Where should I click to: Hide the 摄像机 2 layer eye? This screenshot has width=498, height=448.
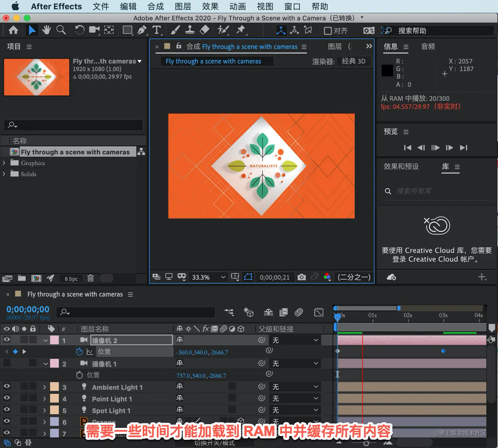click(7, 340)
